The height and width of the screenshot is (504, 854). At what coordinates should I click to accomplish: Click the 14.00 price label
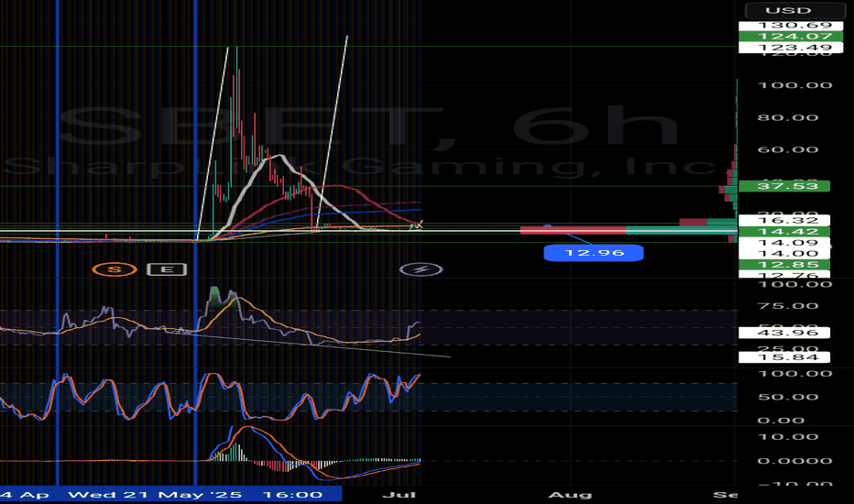point(784,253)
